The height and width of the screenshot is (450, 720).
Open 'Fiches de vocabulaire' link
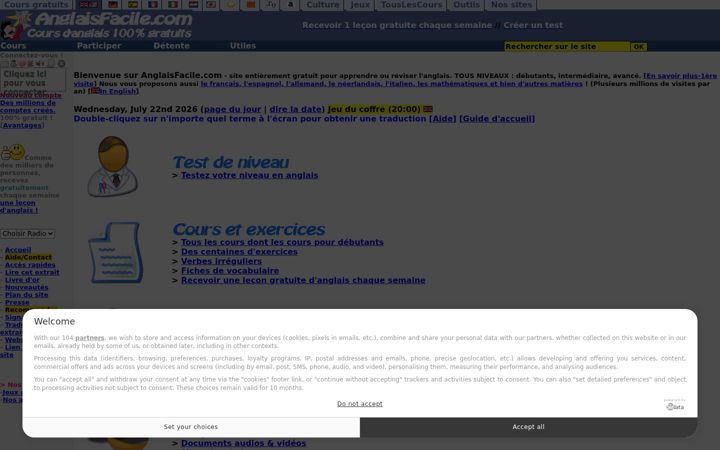(230, 271)
